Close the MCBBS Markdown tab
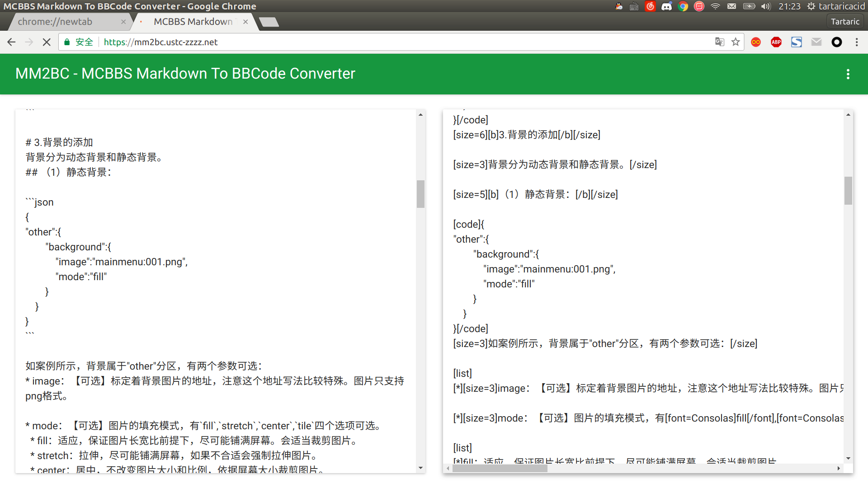868x488 pixels. tap(245, 22)
